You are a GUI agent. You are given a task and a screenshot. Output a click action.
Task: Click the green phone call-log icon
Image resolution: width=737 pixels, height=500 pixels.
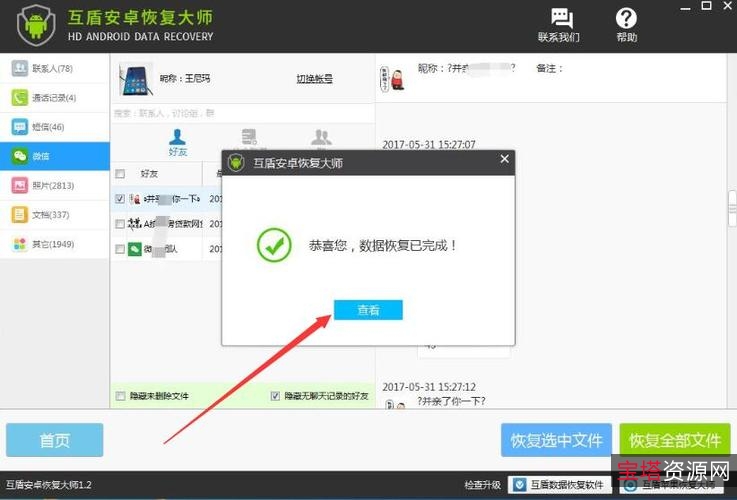pyautogui.click(x=20, y=98)
